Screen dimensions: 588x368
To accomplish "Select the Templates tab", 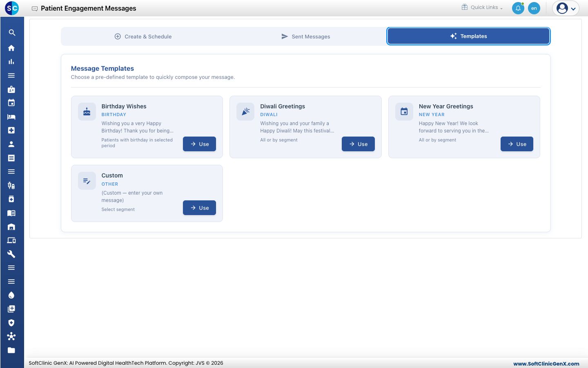I will (x=468, y=36).
